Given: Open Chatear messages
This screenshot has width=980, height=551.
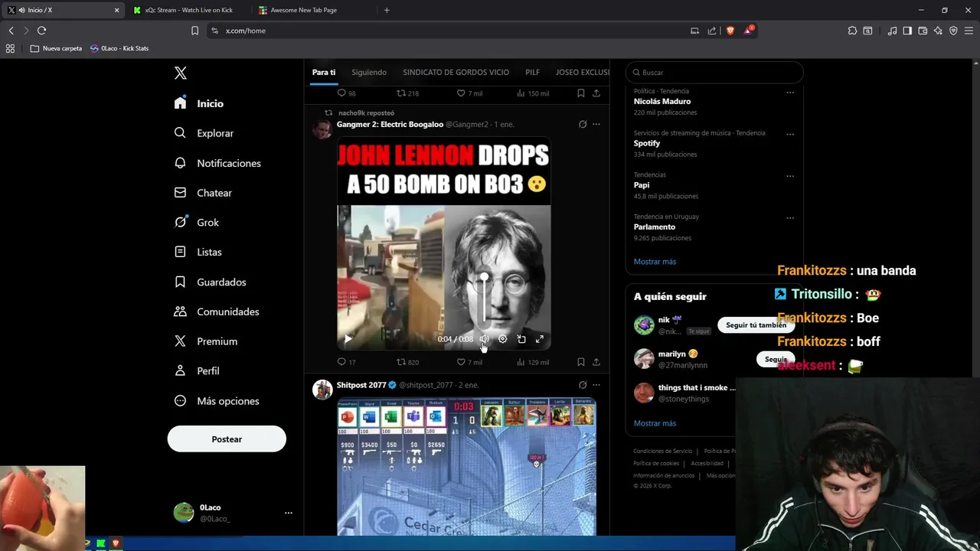Looking at the screenshot, I should coord(203,193).
